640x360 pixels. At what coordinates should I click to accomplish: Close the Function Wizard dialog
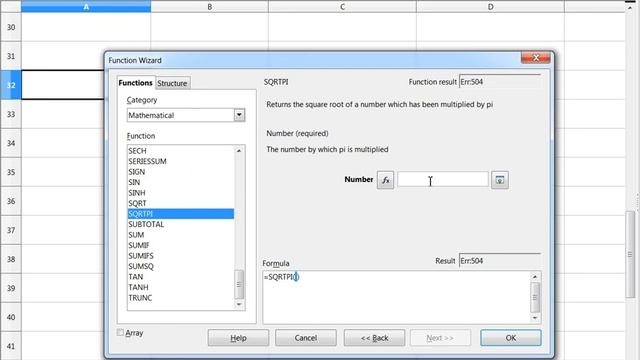click(536, 58)
